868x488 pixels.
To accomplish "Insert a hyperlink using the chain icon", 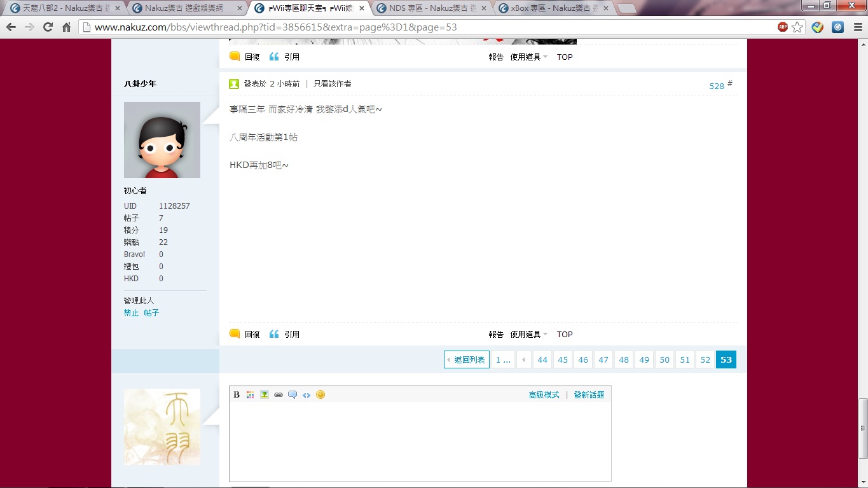I will (279, 394).
